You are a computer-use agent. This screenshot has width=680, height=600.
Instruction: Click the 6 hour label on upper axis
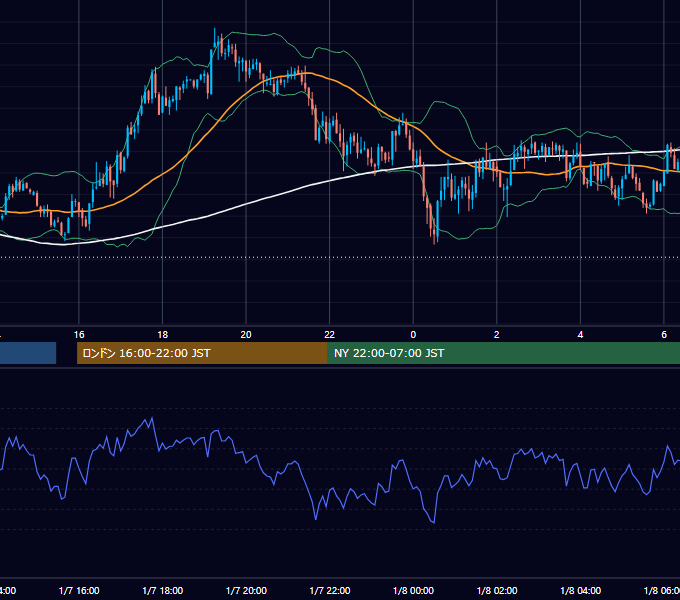664,335
